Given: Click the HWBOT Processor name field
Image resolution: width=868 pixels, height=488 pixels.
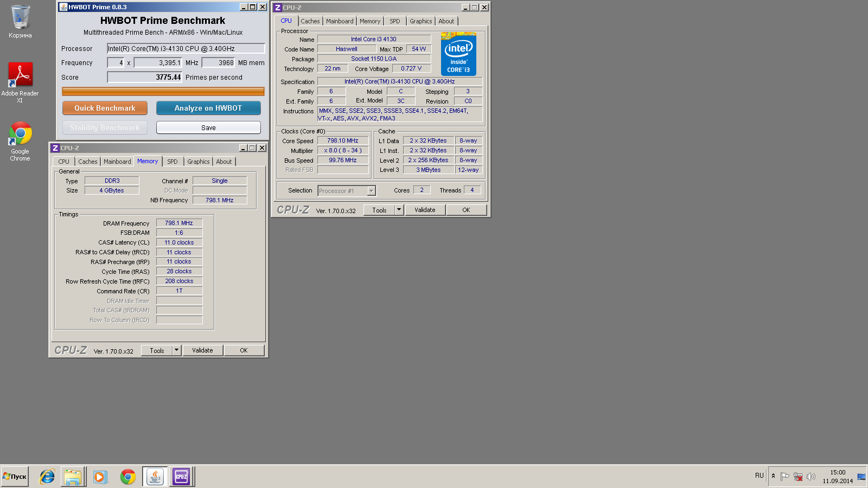Looking at the screenshot, I should (186, 48).
